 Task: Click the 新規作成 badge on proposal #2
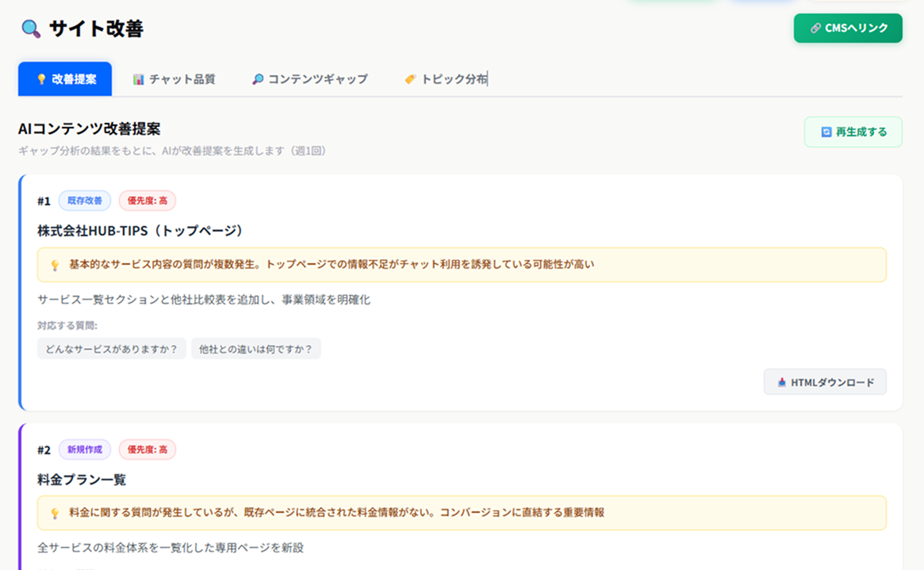85,449
